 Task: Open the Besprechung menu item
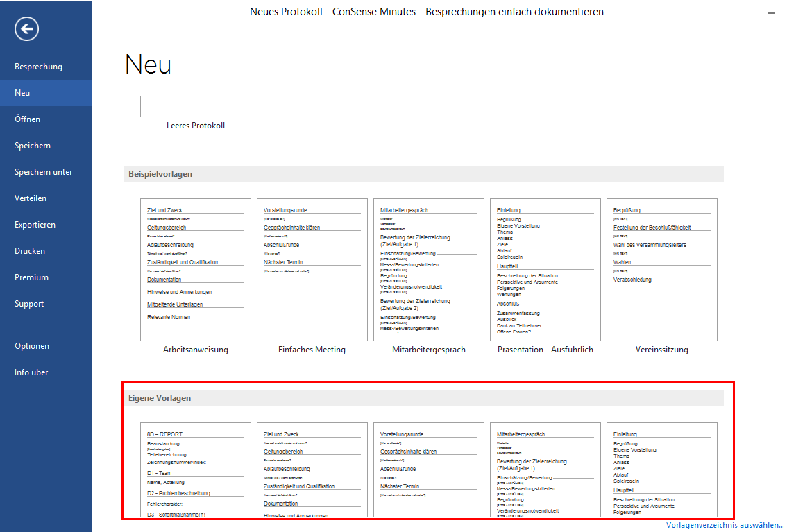pos(38,67)
